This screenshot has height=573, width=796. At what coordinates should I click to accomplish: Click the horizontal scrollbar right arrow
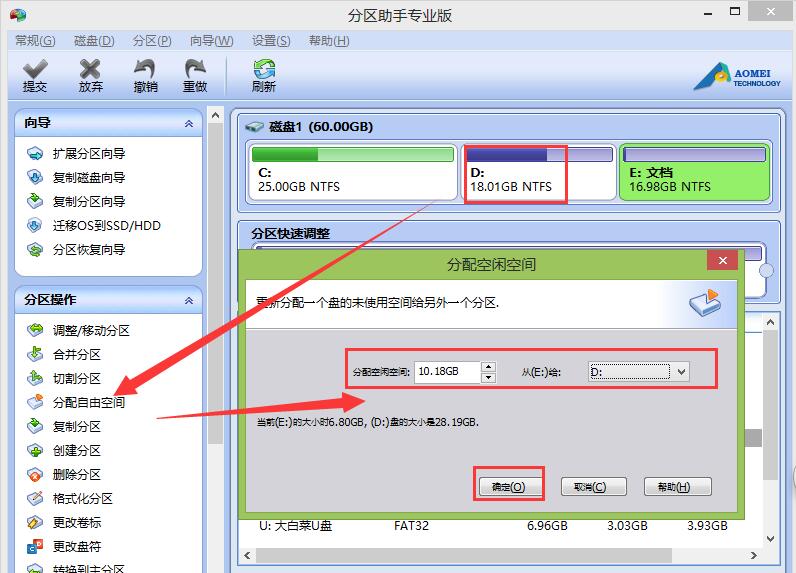[754, 555]
